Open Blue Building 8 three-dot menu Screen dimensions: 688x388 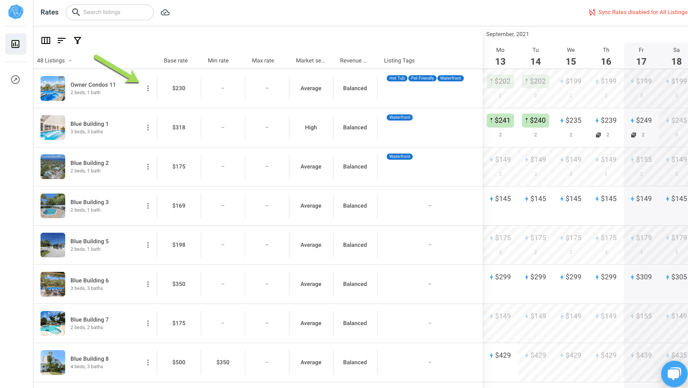coord(148,362)
